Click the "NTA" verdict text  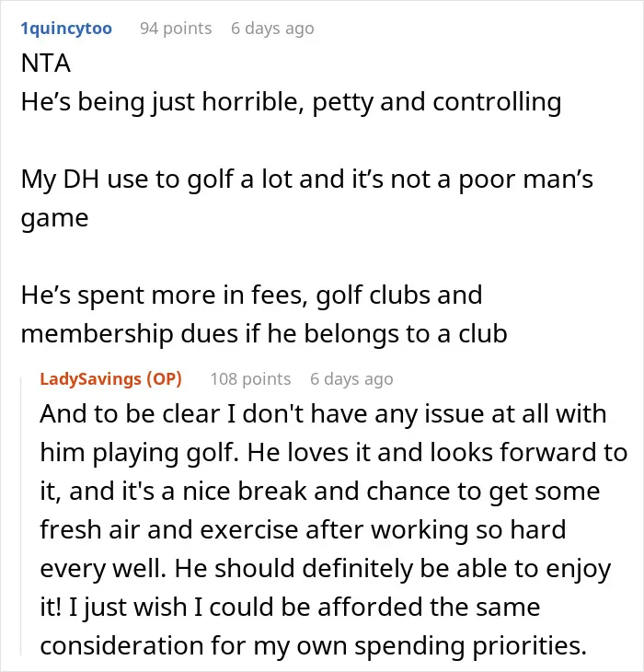coord(46,64)
